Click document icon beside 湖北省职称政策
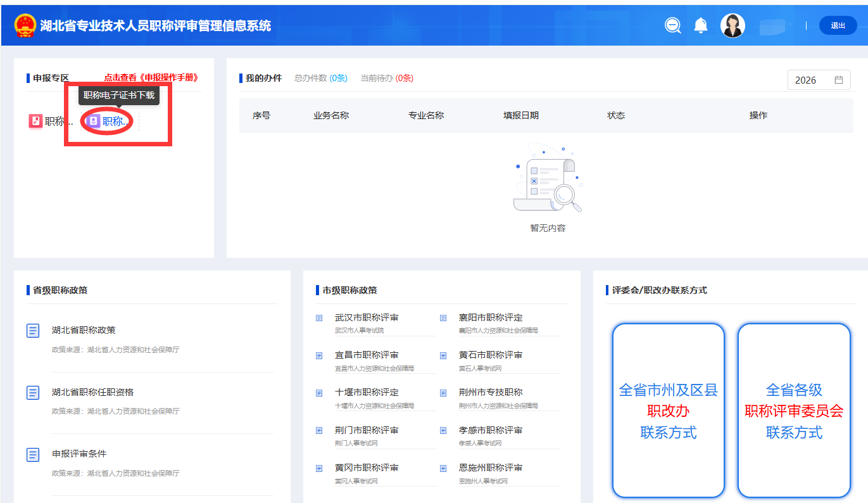868x503 pixels. (33, 331)
